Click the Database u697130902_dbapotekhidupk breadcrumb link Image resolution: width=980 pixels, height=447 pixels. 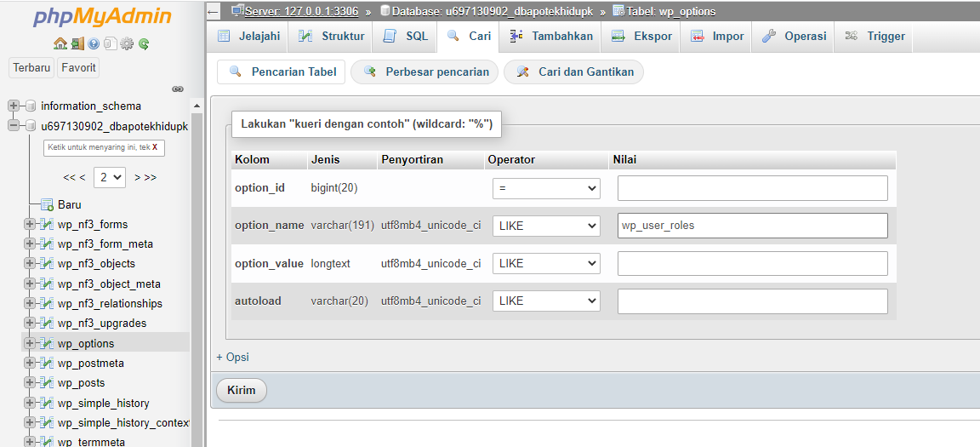(493, 11)
